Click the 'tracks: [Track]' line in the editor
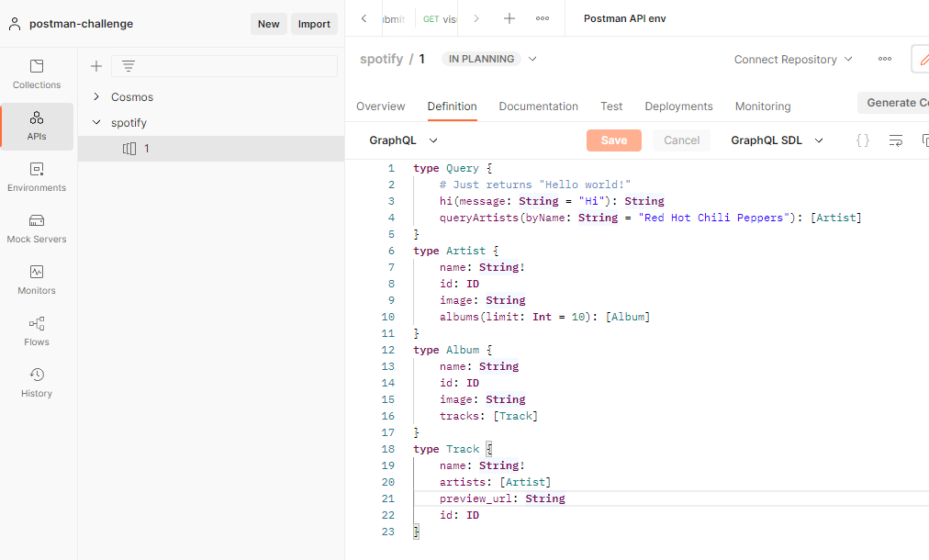Image resolution: width=929 pixels, height=560 pixels. pyautogui.click(x=488, y=416)
